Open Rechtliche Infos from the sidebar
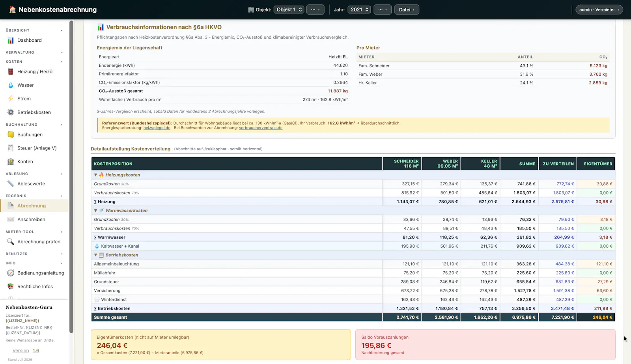This screenshot has width=631, height=364. pyautogui.click(x=34, y=287)
